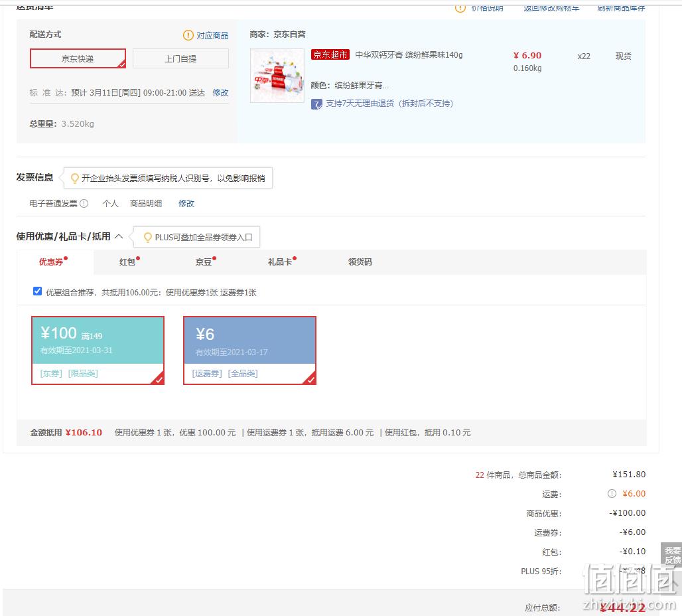Click the 红包 -¥0.10 value
This screenshot has width=682, height=616.
click(x=632, y=551)
